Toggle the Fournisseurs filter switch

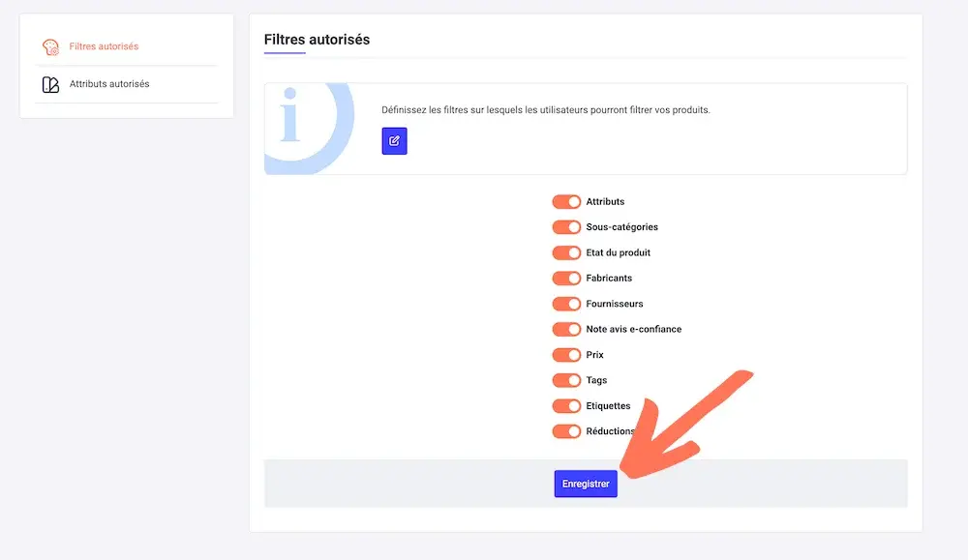pos(566,304)
